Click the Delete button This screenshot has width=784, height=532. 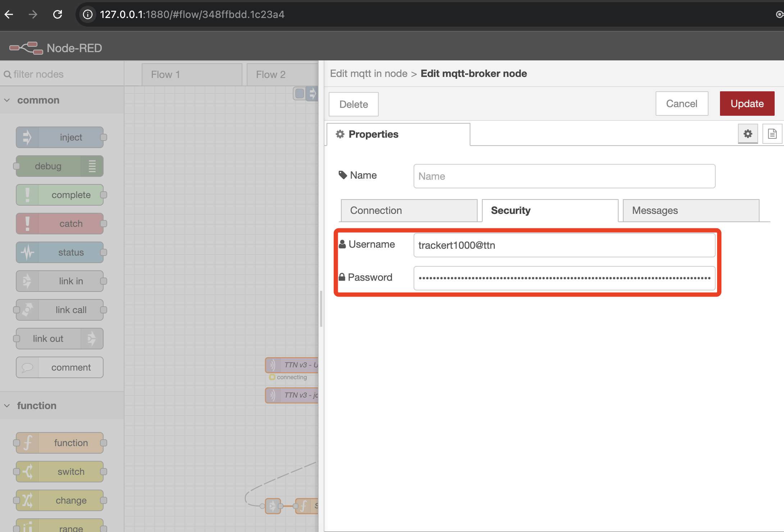[353, 104]
